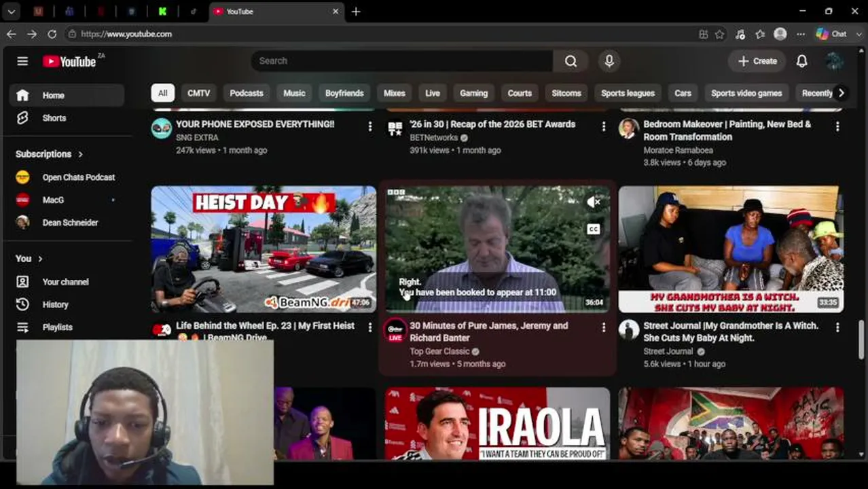
Task: Select the Live filter chip
Action: (433, 93)
